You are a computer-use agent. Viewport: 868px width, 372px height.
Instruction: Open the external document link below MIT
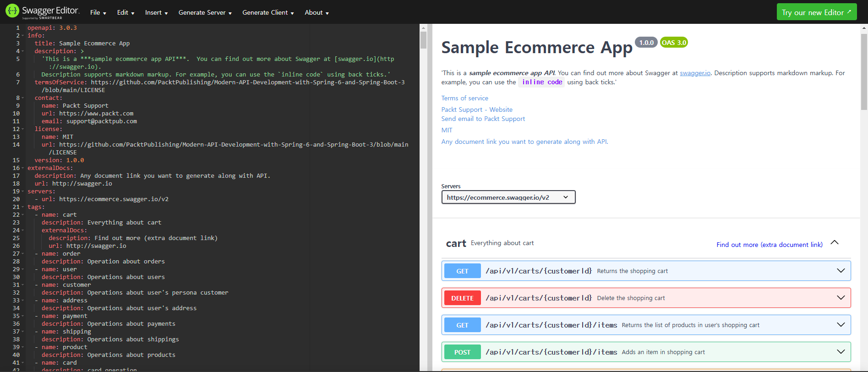click(x=524, y=142)
